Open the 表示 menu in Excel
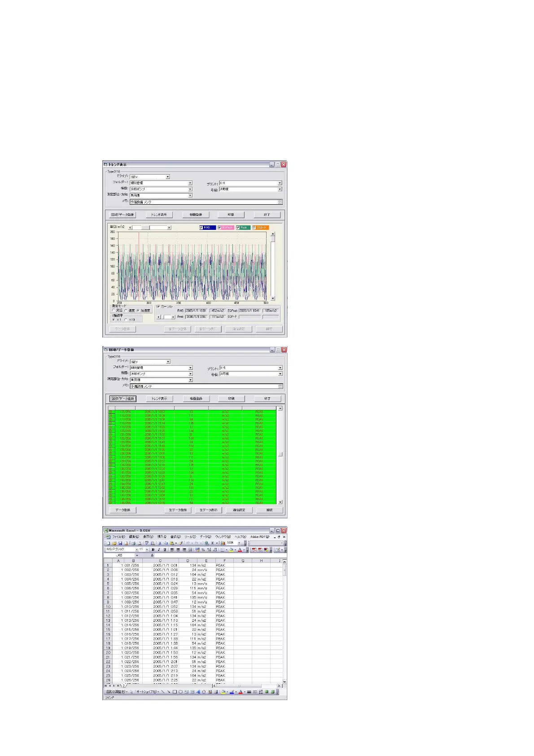The image size is (534, 756). [149, 537]
